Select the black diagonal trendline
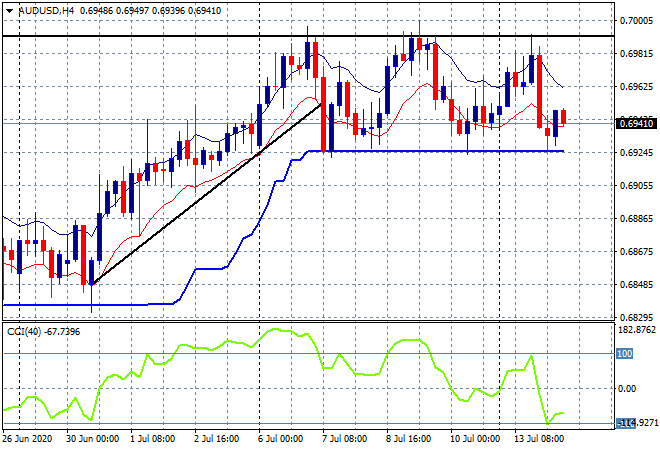Image resolution: width=660 pixels, height=450 pixels. click(206, 194)
